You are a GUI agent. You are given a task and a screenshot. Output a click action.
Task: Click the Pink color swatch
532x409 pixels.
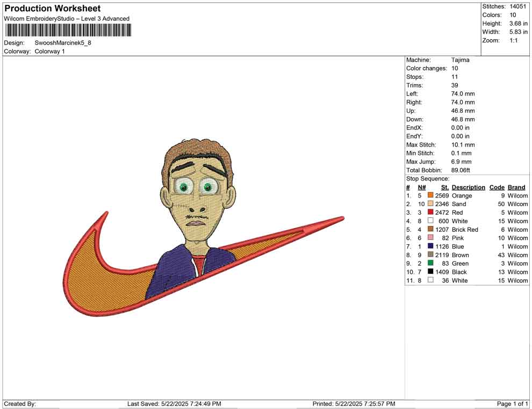430,238
